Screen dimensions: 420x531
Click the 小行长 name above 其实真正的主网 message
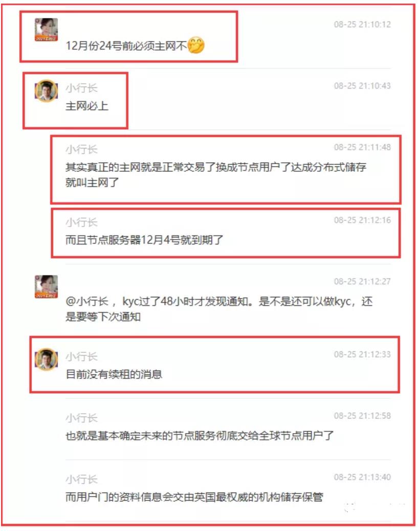click(x=82, y=149)
